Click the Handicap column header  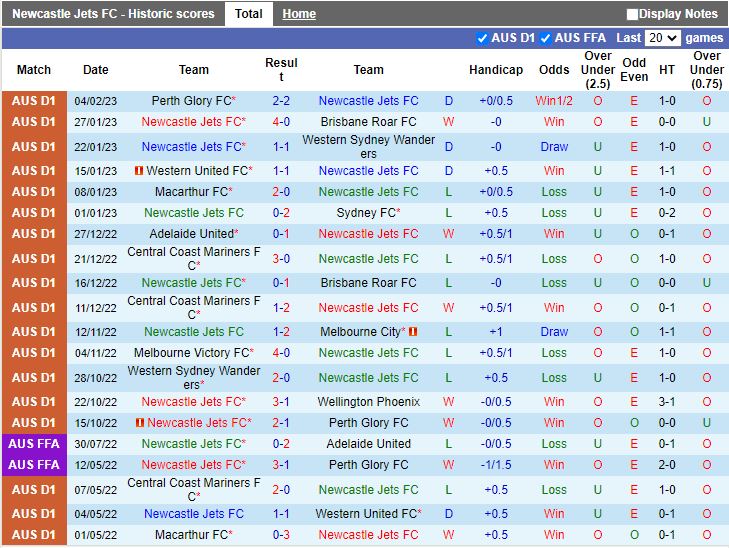click(x=495, y=70)
